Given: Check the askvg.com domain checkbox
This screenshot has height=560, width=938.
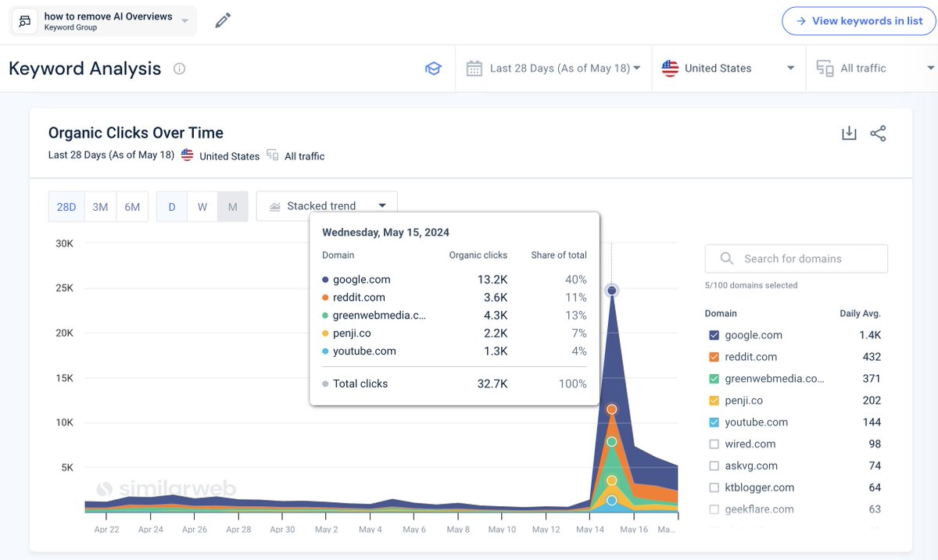Looking at the screenshot, I should tap(714, 466).
